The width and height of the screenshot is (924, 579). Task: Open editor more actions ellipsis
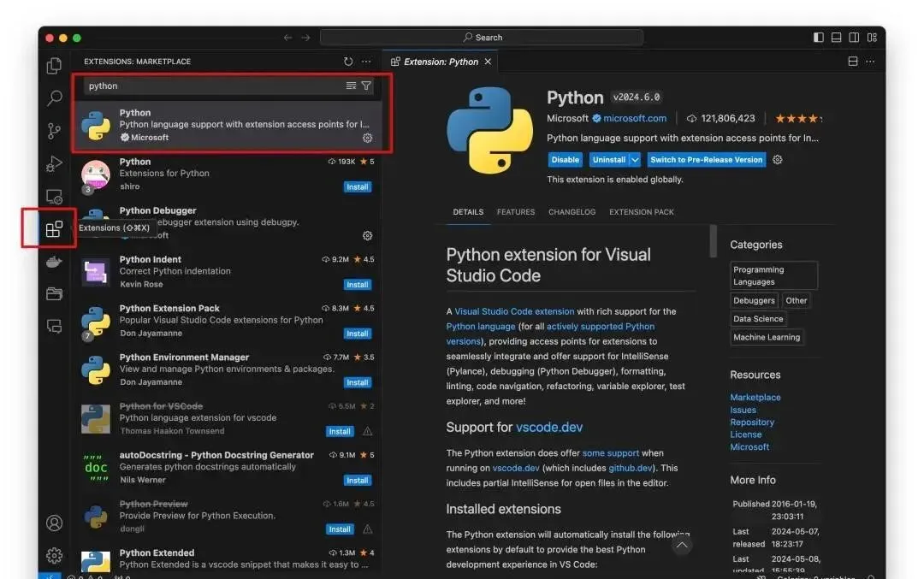[870, 62]
